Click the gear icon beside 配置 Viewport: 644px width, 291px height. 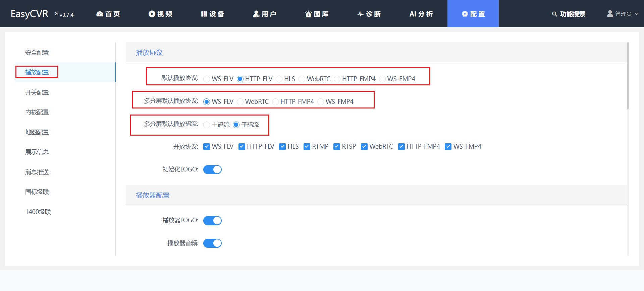(465, 14)
